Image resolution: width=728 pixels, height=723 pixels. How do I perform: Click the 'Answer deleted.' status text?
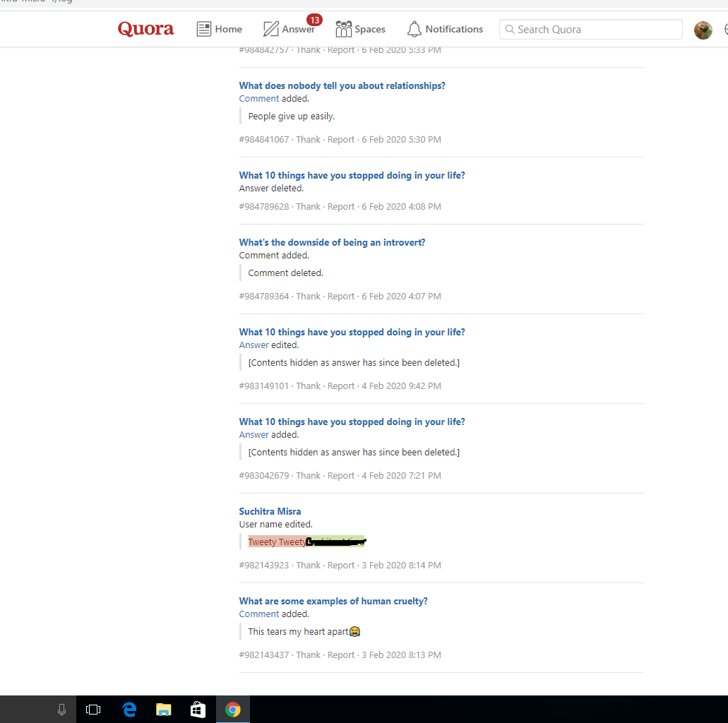271,188
